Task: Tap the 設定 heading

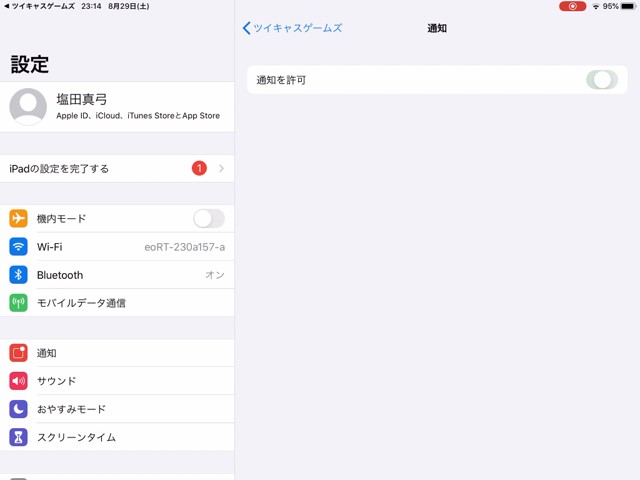Action: coord(30,64)
